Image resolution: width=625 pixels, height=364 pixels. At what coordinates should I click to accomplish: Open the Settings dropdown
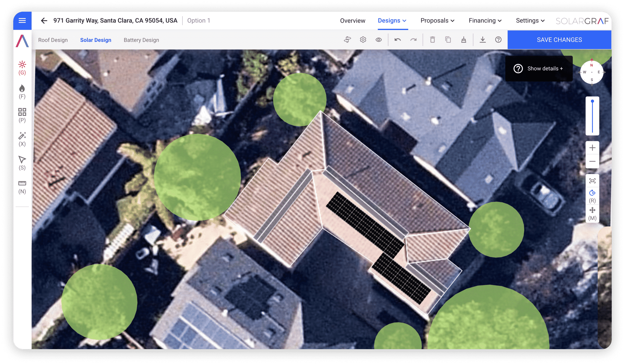(530, 20)
